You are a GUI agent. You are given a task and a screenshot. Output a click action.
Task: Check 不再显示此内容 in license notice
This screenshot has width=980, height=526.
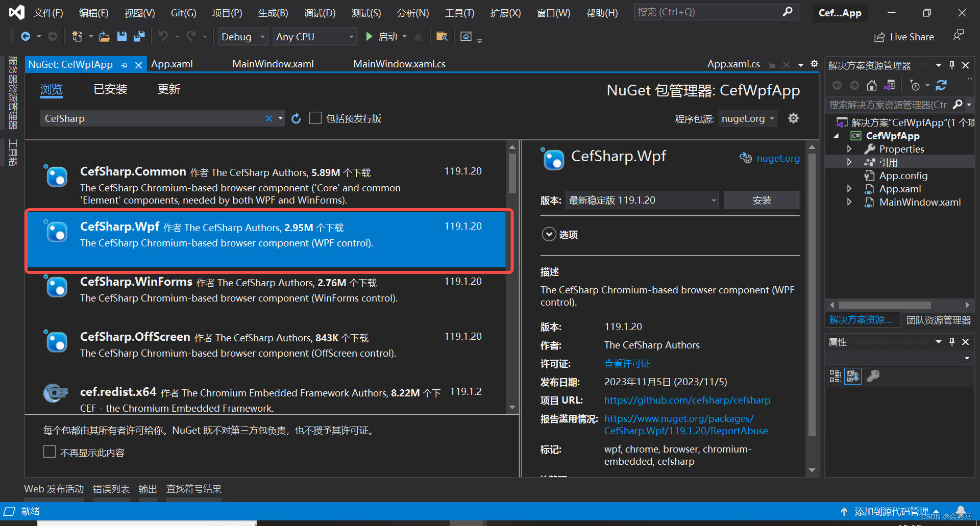point(49,452)
